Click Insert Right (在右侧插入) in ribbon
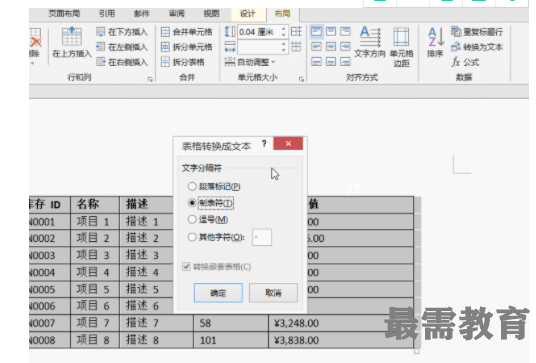This screenshot has height=363, width=536. tap(122, 62)
